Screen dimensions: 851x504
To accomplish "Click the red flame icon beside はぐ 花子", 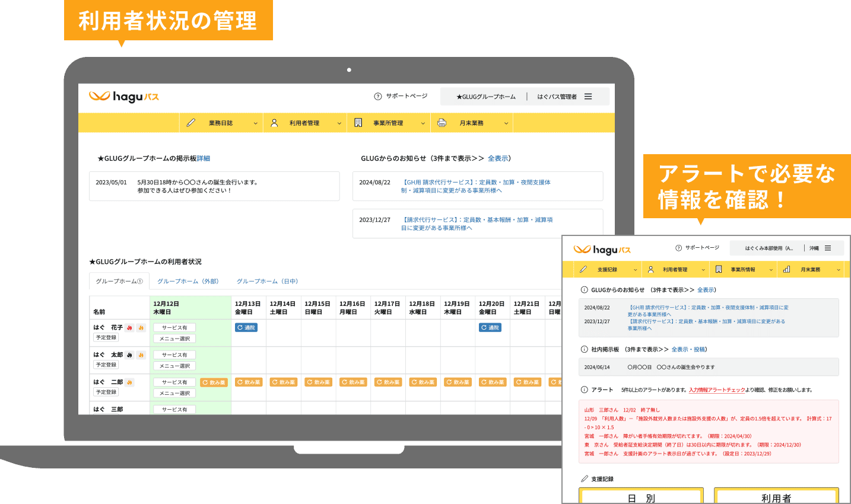I will pos(129,327).
